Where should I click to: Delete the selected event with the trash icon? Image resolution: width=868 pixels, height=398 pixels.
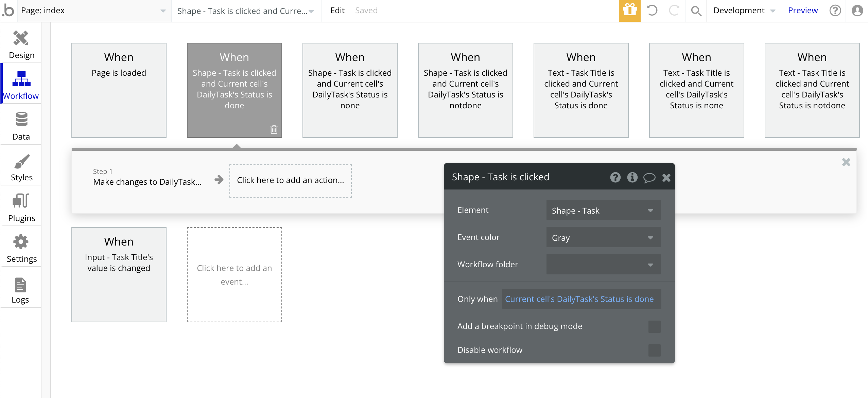click(x=274, y=129)
